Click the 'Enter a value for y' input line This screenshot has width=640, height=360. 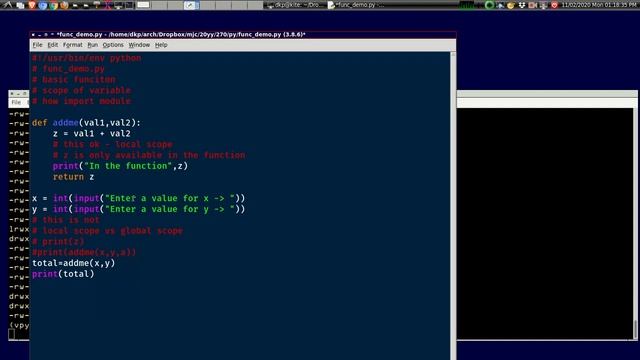click(139, 209)
